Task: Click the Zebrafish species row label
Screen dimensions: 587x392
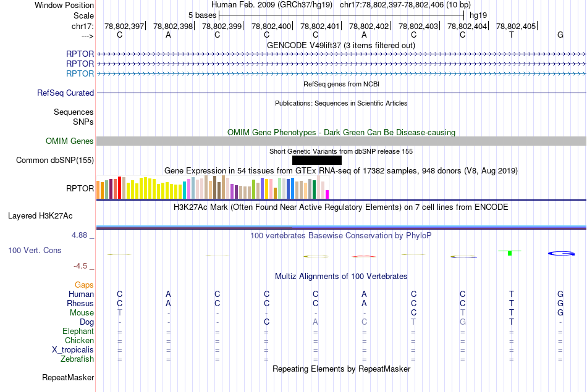Action: tap(77, 359)
